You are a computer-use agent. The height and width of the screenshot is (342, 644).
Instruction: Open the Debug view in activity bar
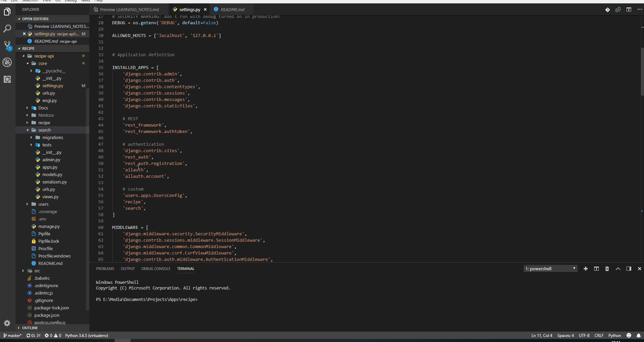coord(7,62)
